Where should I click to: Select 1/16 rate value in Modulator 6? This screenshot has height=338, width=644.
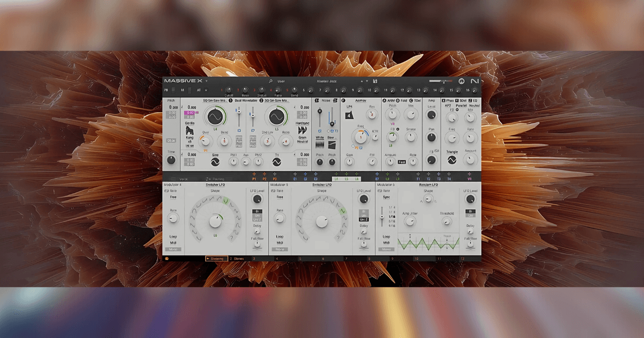point(393,217)
